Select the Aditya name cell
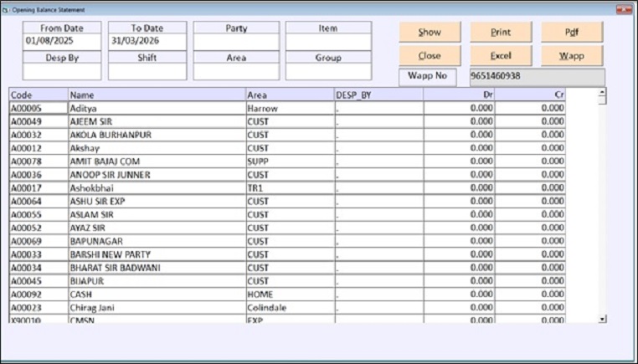The image size is (638, 364). pyautogui.click(x=157, y=108)
